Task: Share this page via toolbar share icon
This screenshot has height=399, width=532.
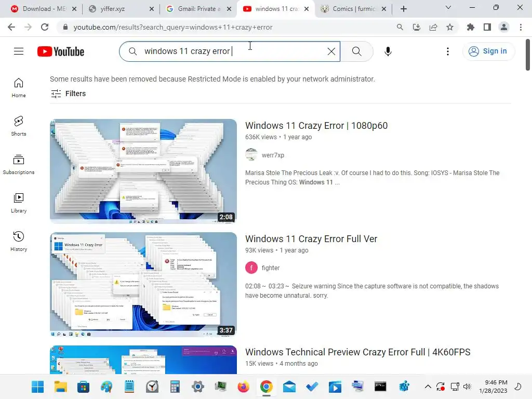Action: point(433,27)
